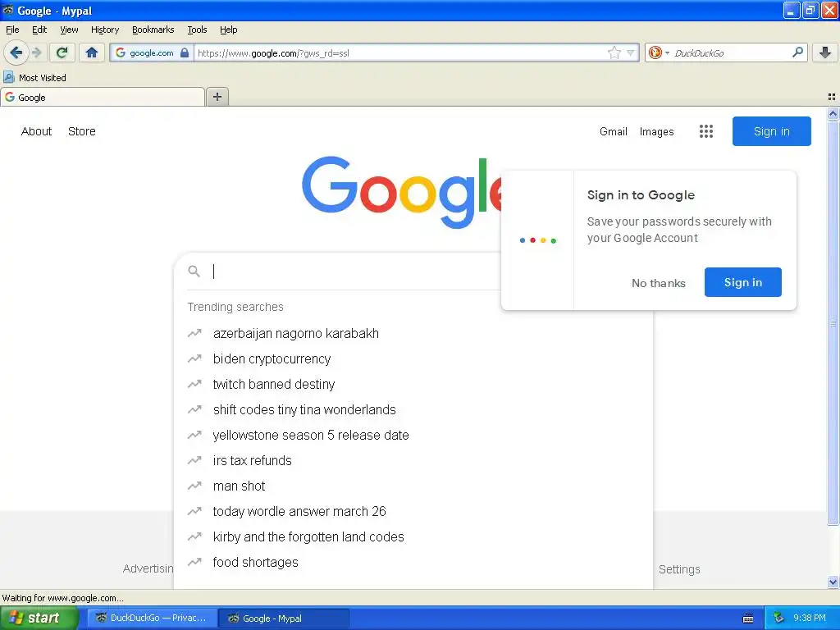Image resolution: width=840 pixels, height=630 pixels.
Task: Switch to DuckDuckGo taskbar window
Action: (152, 618)
